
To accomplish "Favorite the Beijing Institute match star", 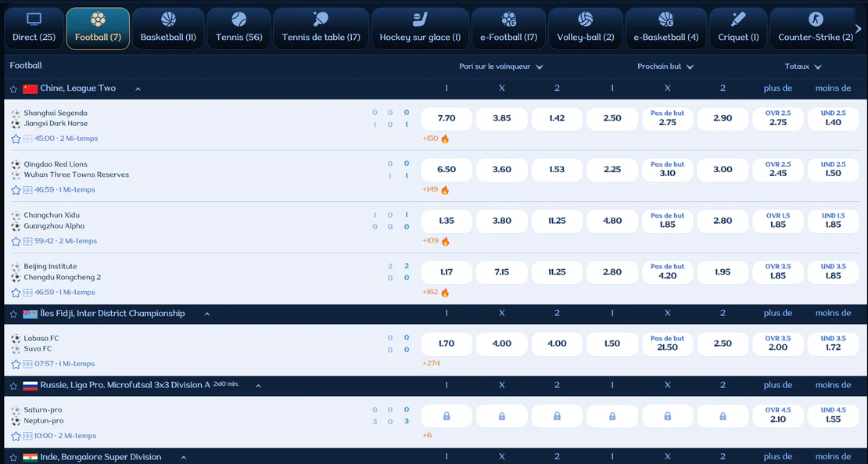I will click(x=16, y=293).
